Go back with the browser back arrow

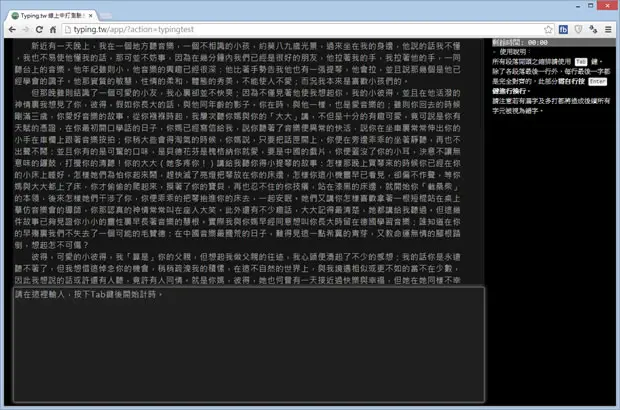coord(12,30)
